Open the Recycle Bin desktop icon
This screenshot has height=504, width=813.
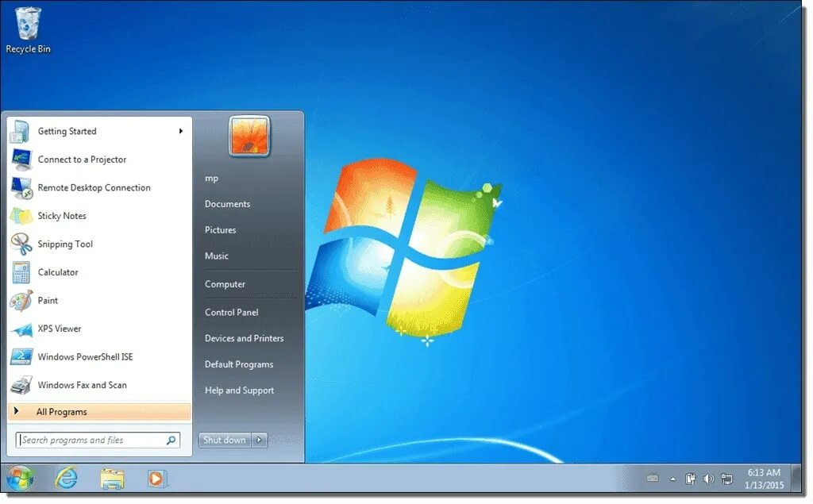click(28, 30)
